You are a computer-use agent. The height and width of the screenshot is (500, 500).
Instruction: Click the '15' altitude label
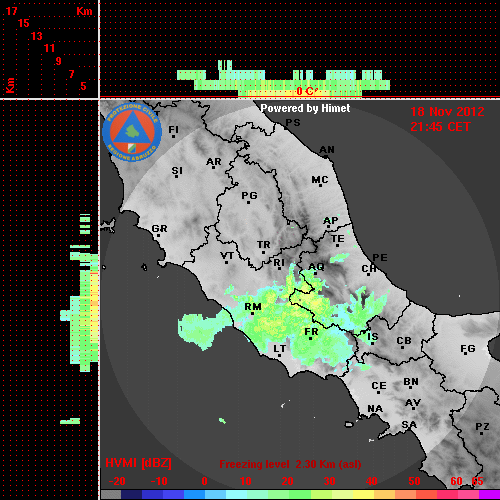[x=24, y=23]
